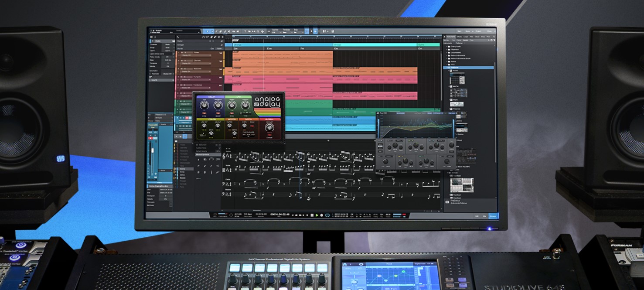The image size is (644, 290).
Task: Solo the Clarinets track
Action: [x=184, y=61]
